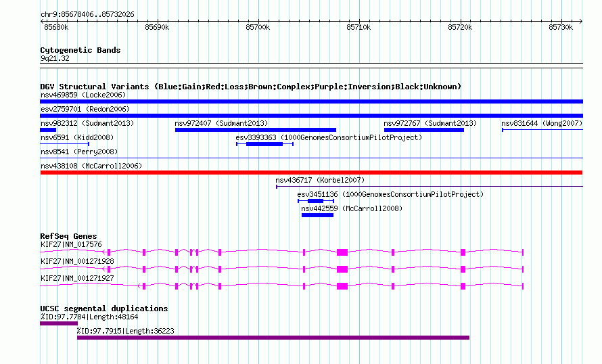
Task: Click the chr9:85678406..85732026 coordinate label
Action: click(x=87, y=15)
